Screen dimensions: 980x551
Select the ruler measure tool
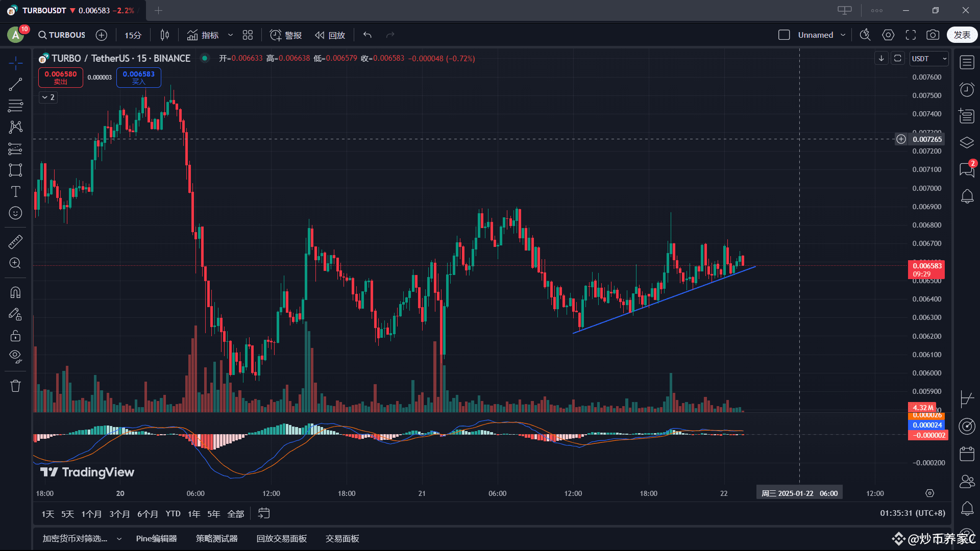[x=15, y=242]
